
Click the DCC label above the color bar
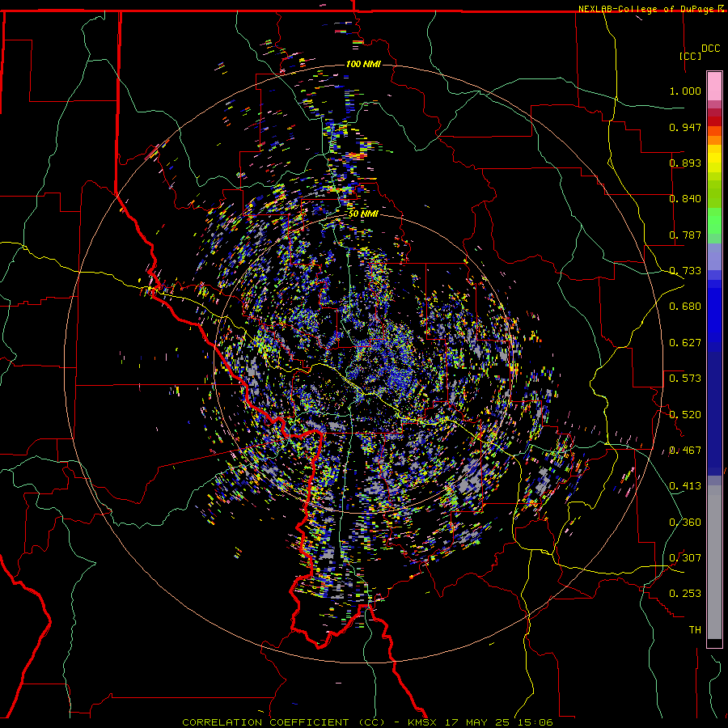(x=710, y=48)
